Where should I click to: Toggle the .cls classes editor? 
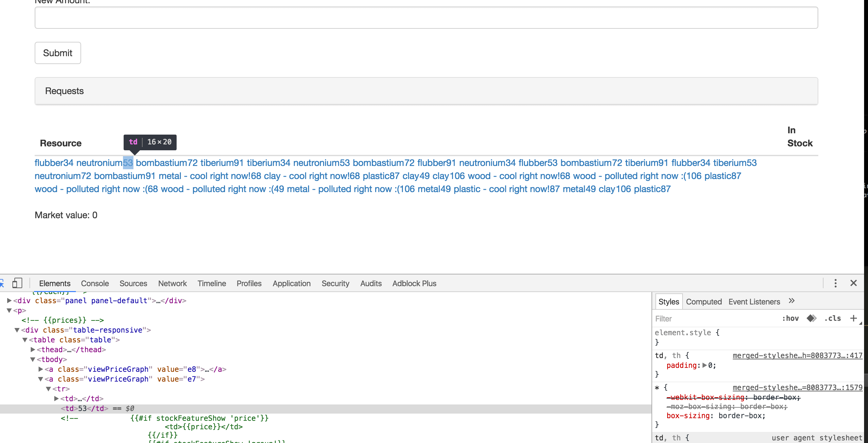tap(833, 318)
